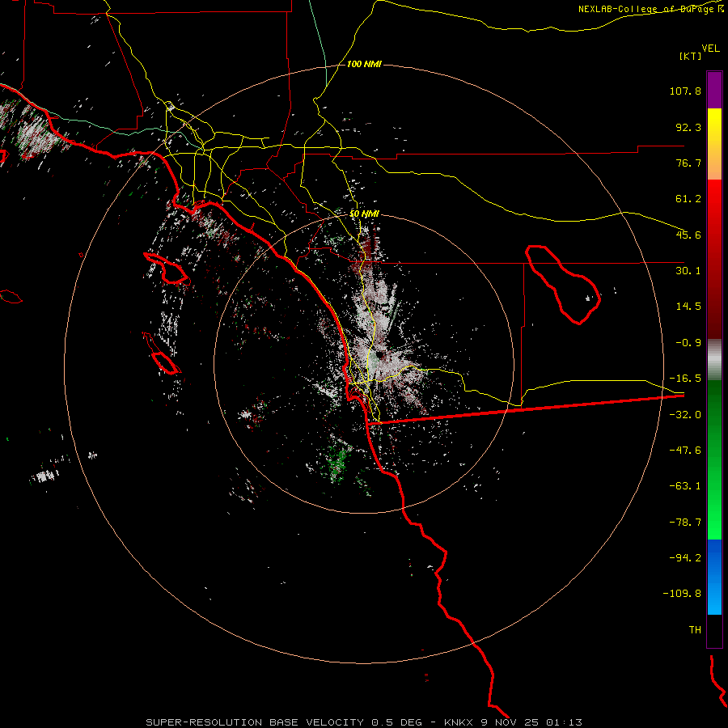The width and height of the screenshot is (728, 728).
Task: Click the -0.9 legend value
Action: (688, 343)
